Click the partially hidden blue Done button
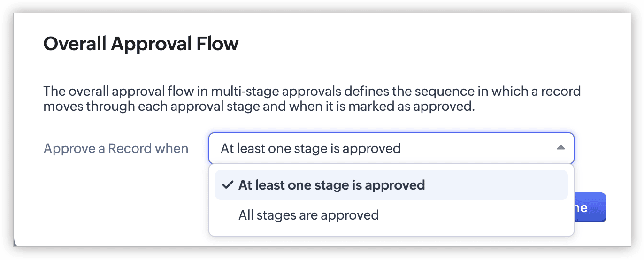This screenshot has height=260, width=644. [x=590, y=207]
